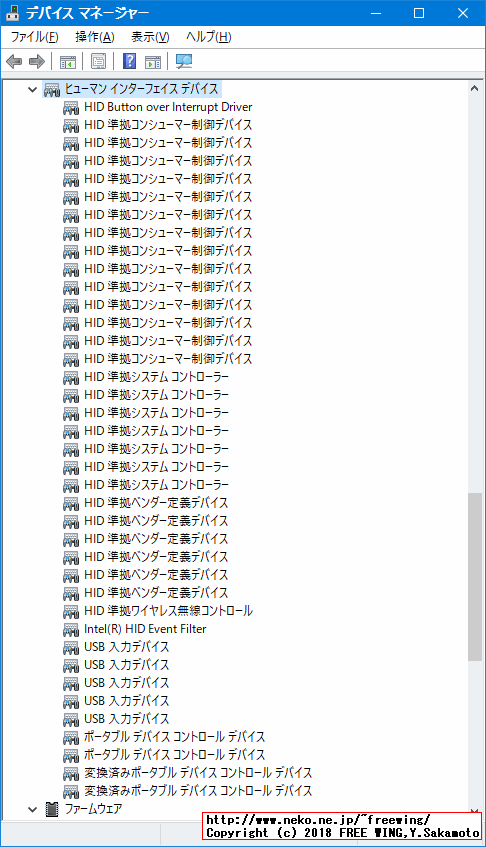Viewport: 486px width, 847px height.
Task: Click the scan for hardware changes icon
Action: pos(184,62)
